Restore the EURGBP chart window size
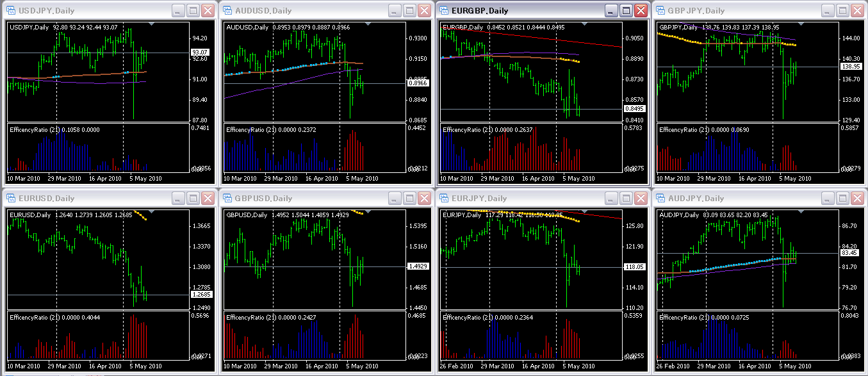 pyautogui.click(x=626, y=11)
